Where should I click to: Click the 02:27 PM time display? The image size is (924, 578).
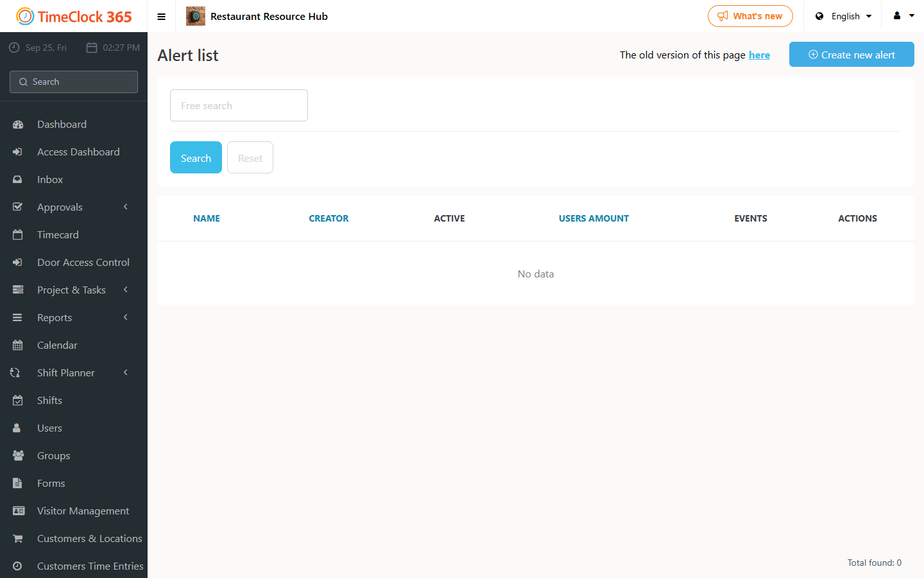[x=113, y=48]
